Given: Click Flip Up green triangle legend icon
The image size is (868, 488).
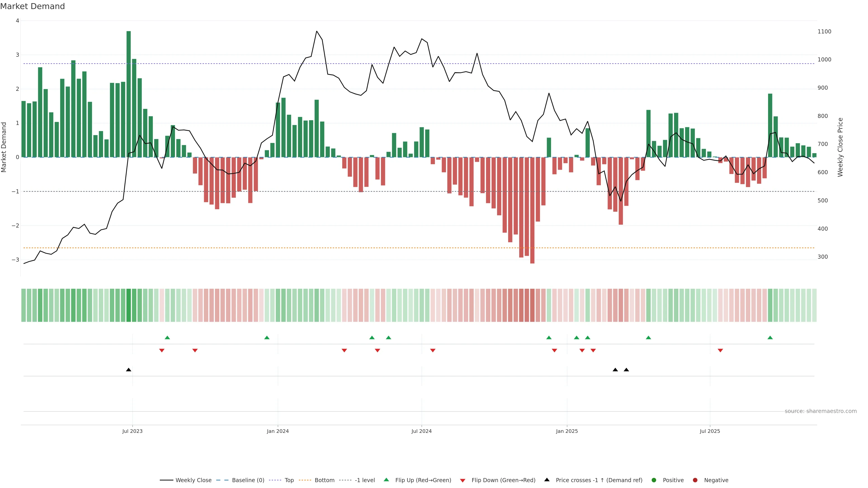Looking at the screenshot, I should click(387, 480).
